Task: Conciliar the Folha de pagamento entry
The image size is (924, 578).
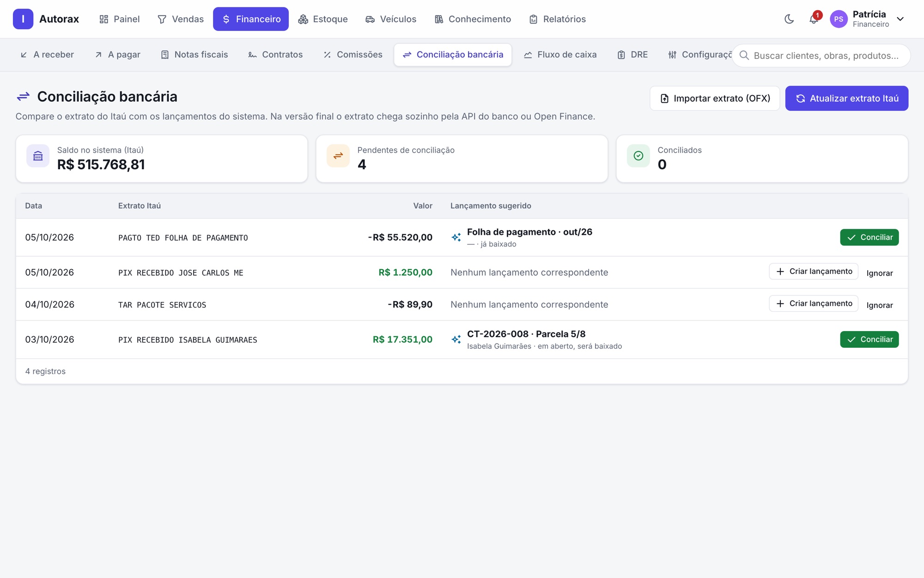Action: click(x=869, y=237)
